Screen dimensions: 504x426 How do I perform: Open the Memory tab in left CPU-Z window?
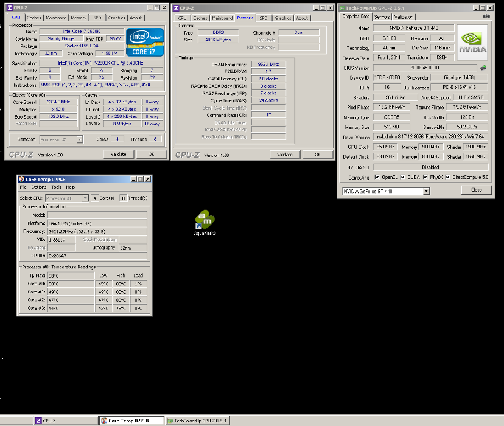point(79,18)
